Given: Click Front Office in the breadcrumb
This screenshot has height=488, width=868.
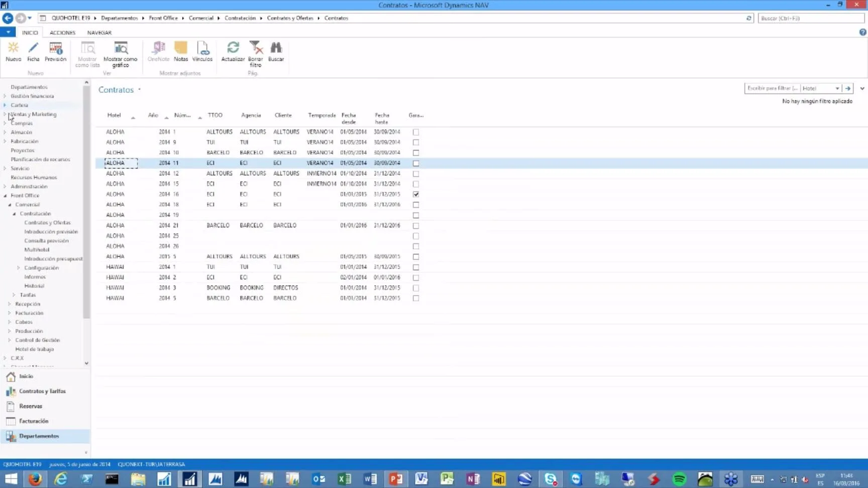Looking at the screenshot, I should coord(163,18).
